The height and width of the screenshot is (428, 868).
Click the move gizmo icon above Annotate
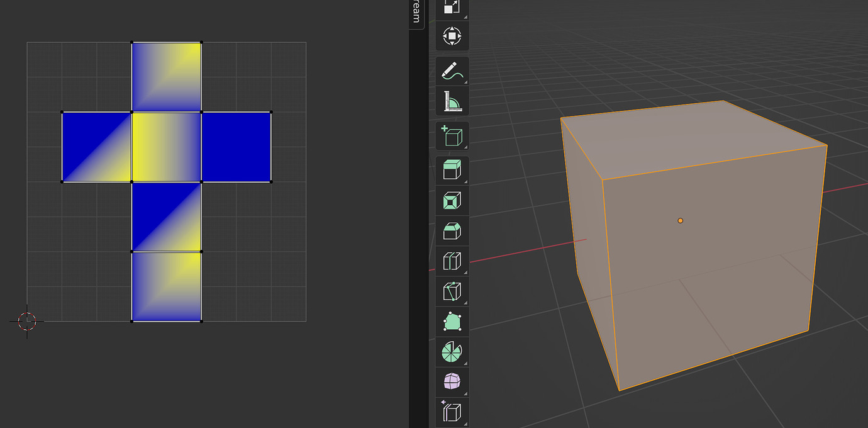tap(452, 36)
